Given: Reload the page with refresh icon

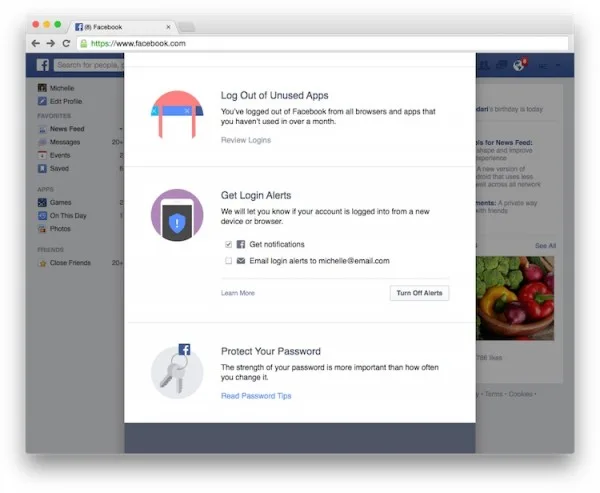Looking at the screenshot, I should (x=66, y=43).
